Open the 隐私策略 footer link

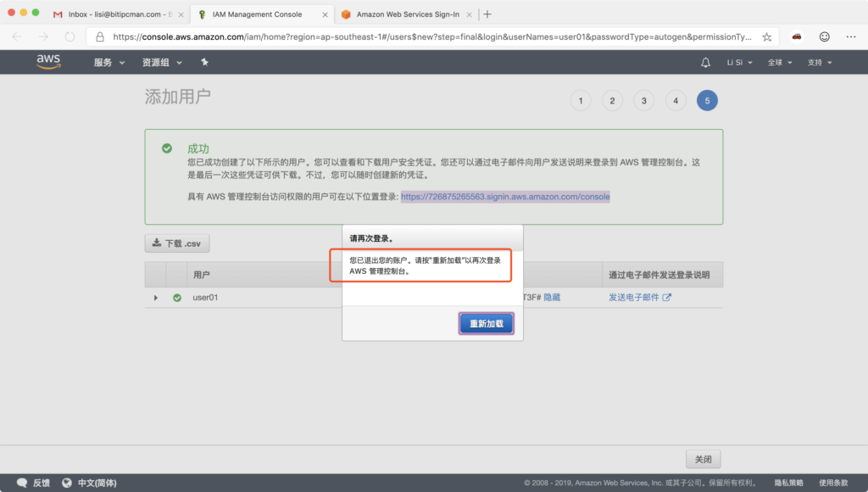(x=788, y=483)
